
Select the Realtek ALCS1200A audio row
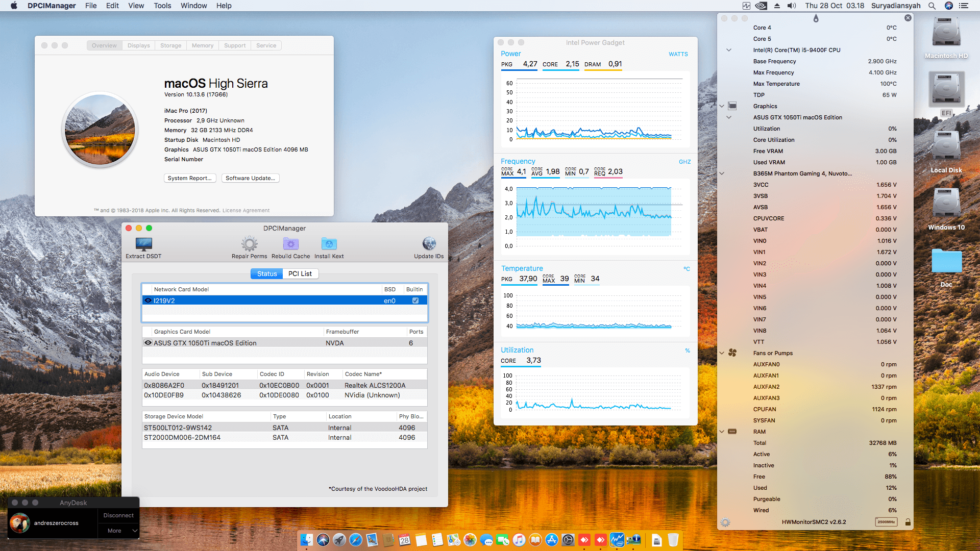(285, 385)
